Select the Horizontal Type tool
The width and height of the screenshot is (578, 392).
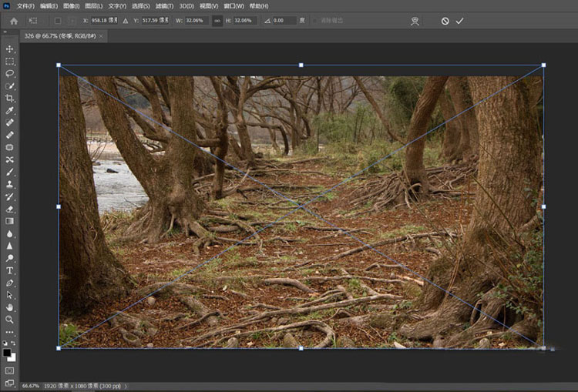point(10,270)
